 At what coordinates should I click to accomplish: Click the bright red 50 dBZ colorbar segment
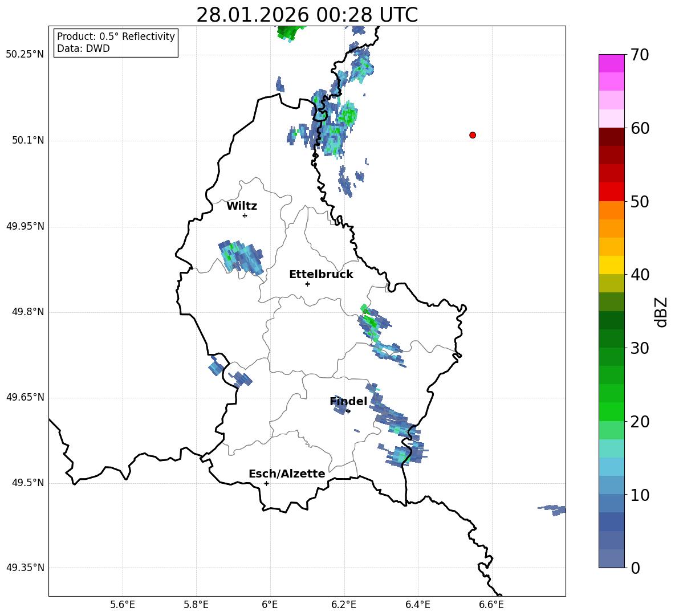(x=611, y=192)
